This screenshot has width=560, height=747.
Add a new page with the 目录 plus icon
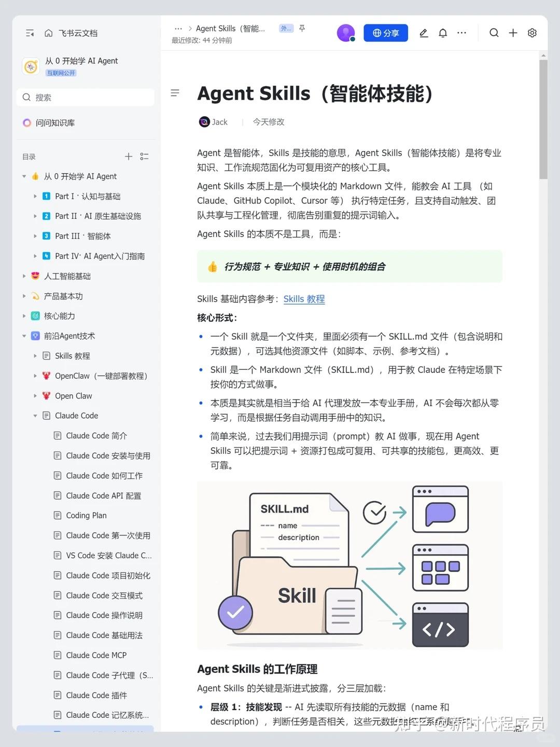coord(129,156)
